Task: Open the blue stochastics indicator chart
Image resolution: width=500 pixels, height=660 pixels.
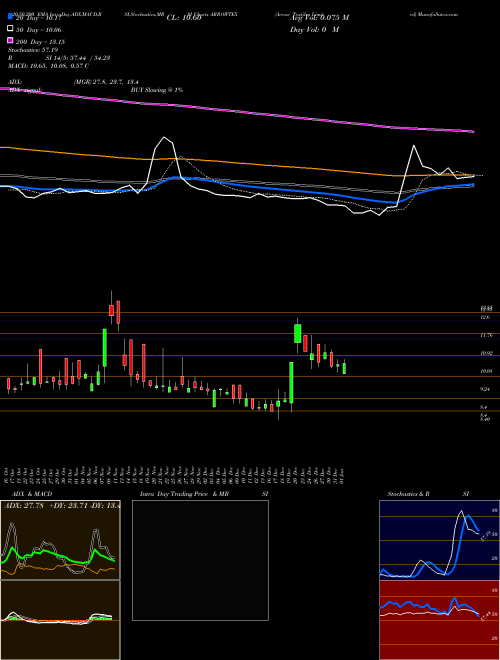Action: click(x=439, y=540)
